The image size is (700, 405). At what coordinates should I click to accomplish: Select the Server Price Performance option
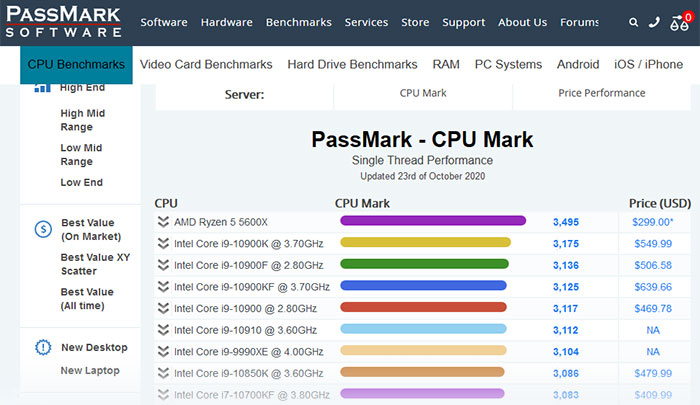click(601, 93)
